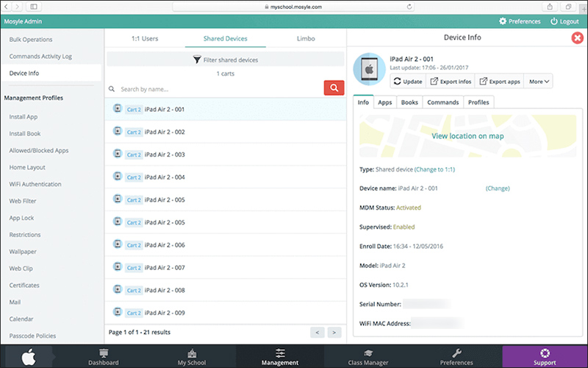588x368 pixels.
Task: Switch to the Limbo tab
Action: [306, 38]
